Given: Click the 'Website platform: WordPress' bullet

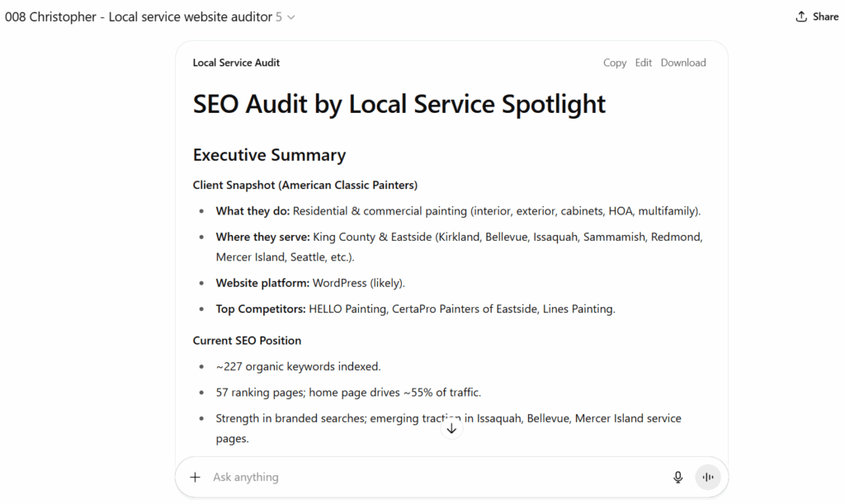Looking at the screenshot, I should 309,282.
